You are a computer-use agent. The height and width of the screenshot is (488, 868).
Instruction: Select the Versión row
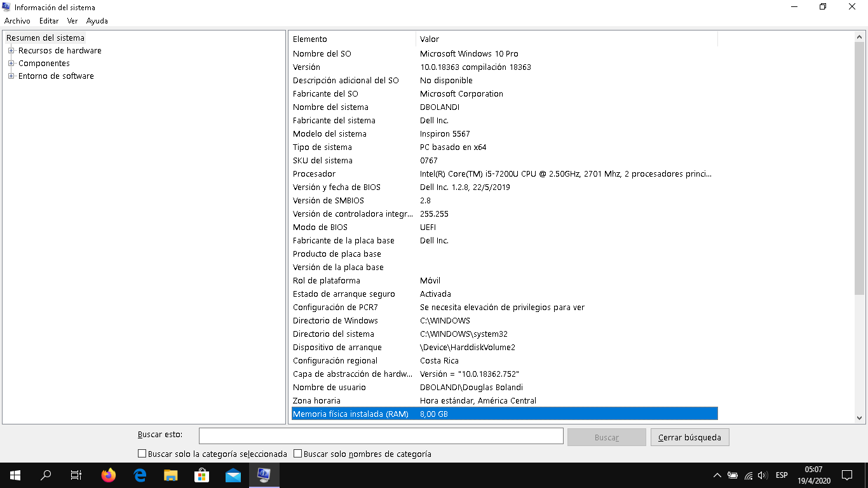click(x=505, y=67)
